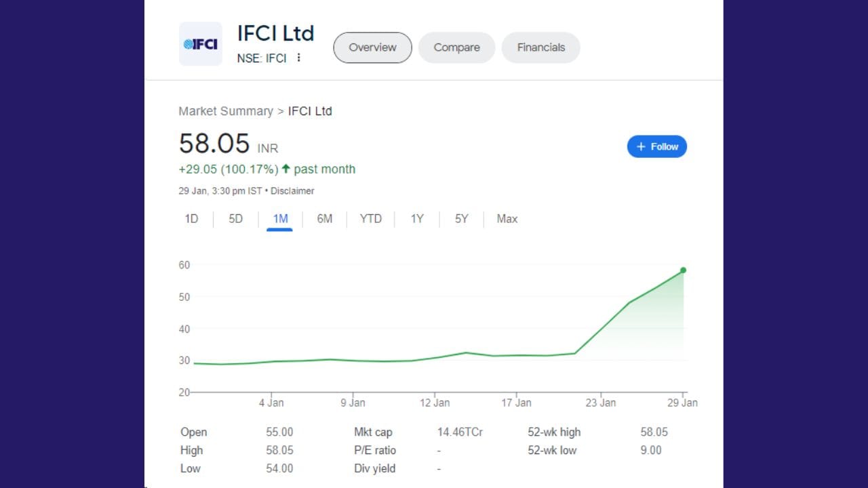The width and height of the screenshot is (868, 488).
Task: Switch chart to 1D view
Action: (x=192, y=219)
